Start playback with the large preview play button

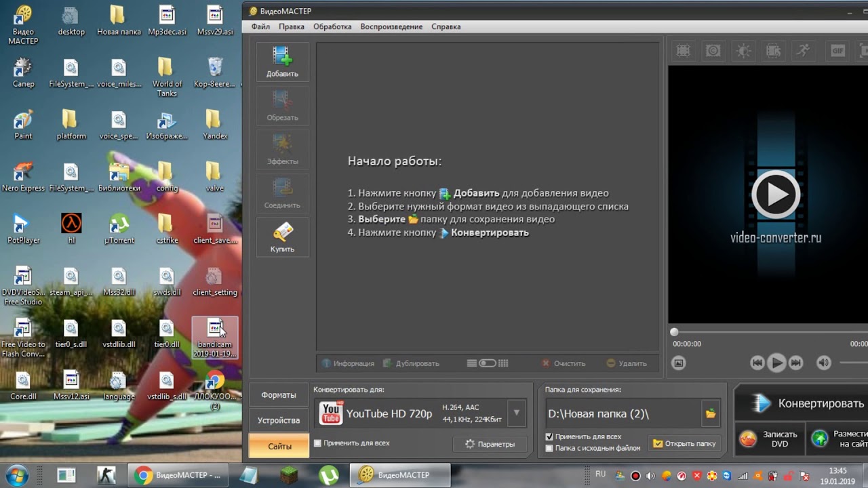[776, 195]
